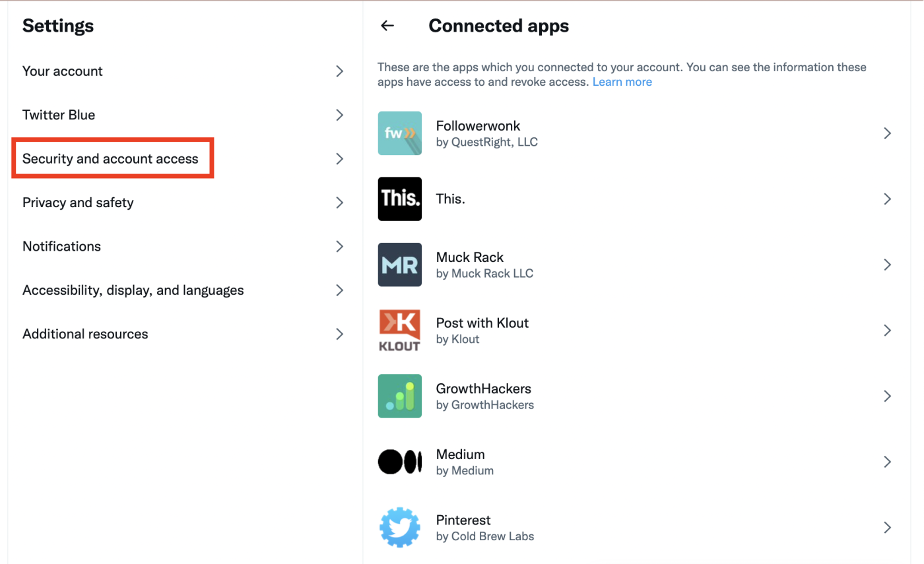The height and width of the screenshot is (564, 924).
Task: Click 'by Muck Rack LLC' developer text
Action: tap(484, 273)
